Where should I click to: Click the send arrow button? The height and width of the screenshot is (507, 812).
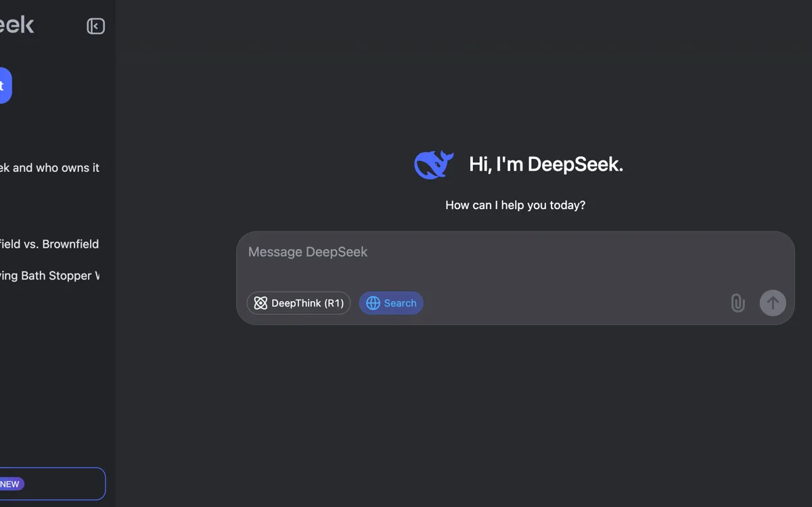[x=773, y=303]
